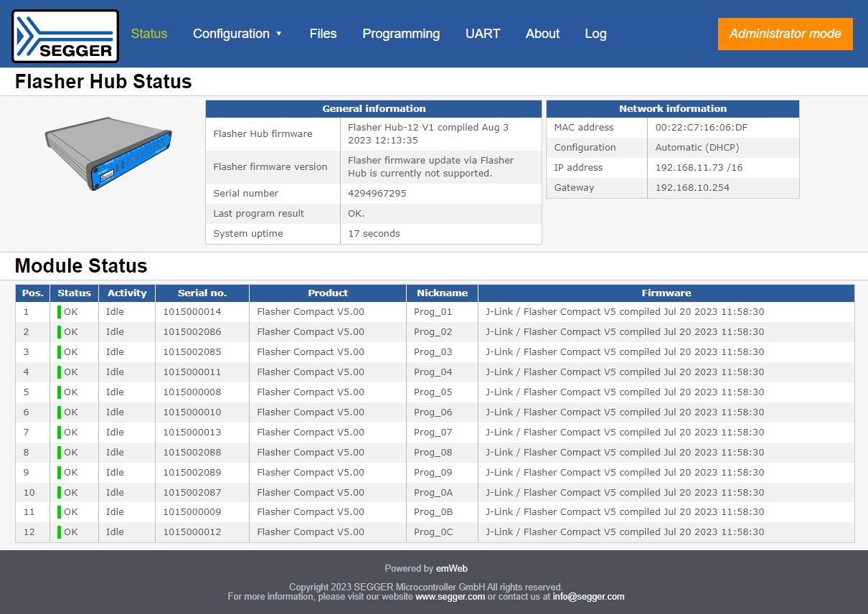This screenshot has height=614, width=868.
Task: Click green status indicator for Prog_01
Action: coord(60,312)
